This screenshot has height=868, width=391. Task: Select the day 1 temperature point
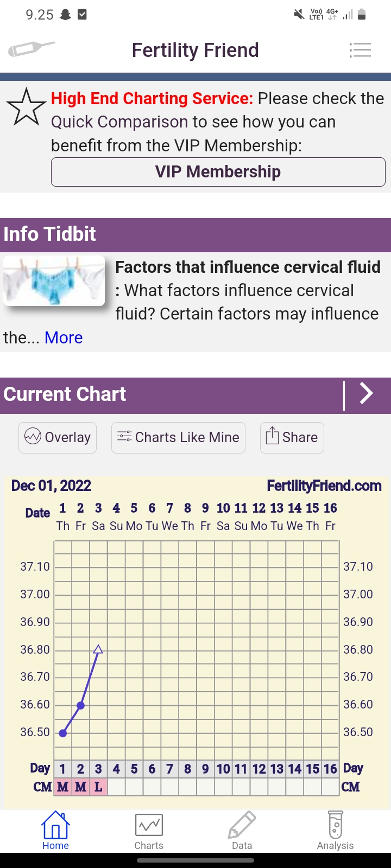[x=63, y=733]
